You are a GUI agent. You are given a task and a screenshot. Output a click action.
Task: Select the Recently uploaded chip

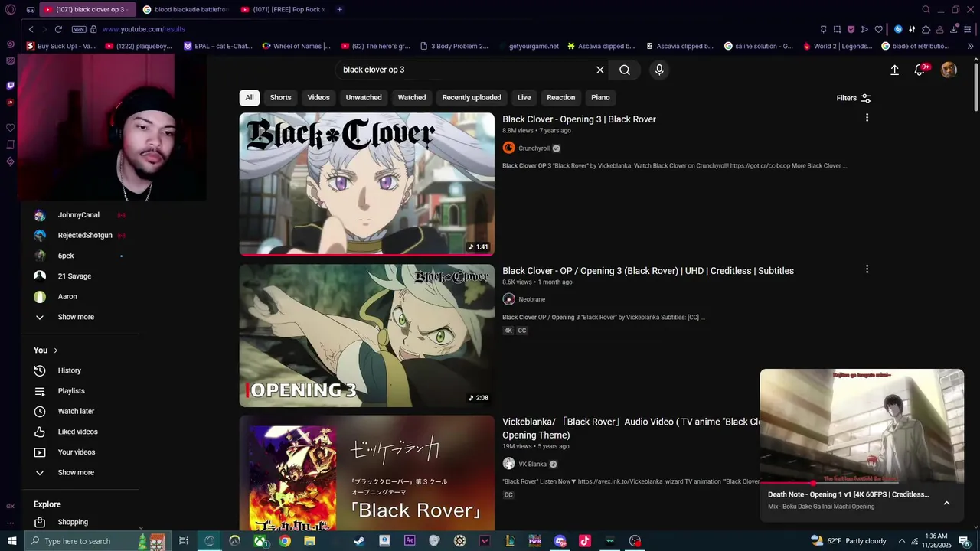pos(472,97)
